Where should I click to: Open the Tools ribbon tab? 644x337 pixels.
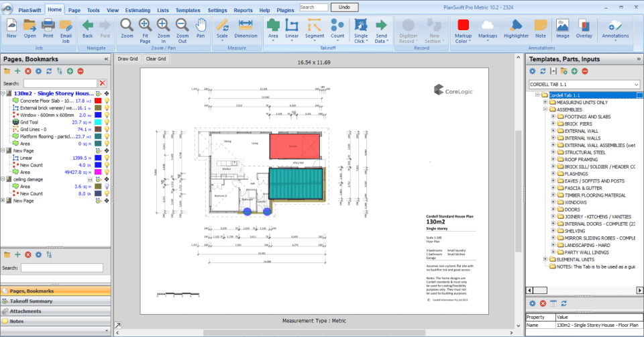93,10
